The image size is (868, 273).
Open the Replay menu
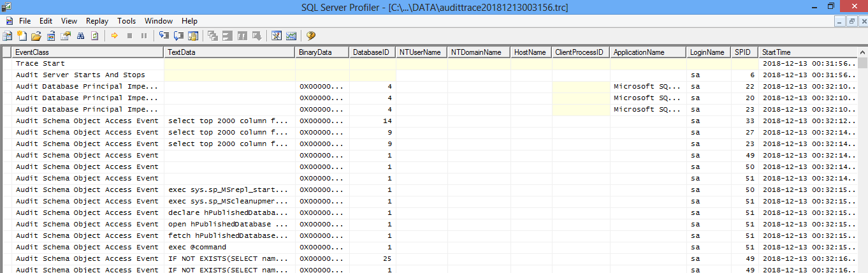(97, 21)
